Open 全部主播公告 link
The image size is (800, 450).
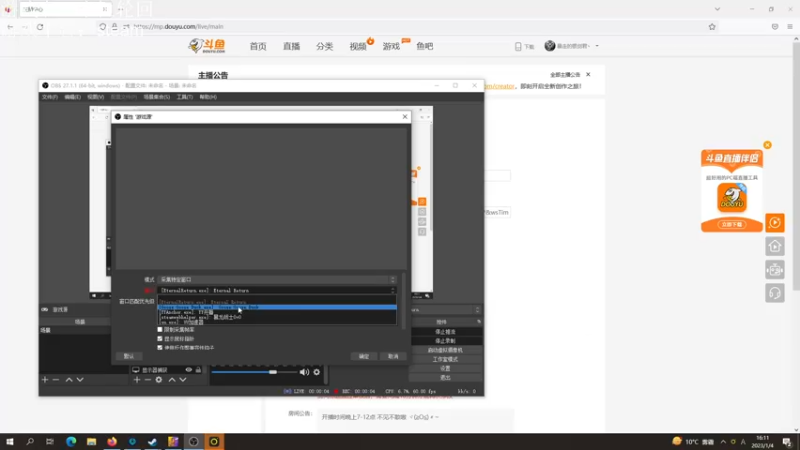(x=565, y=74)
